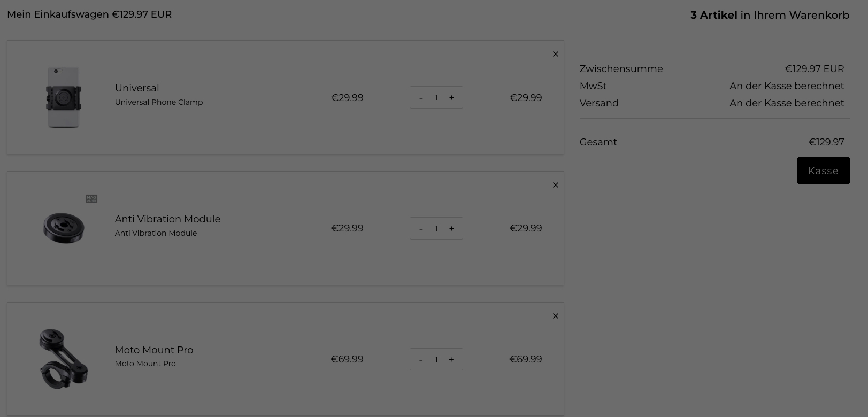Open the Moto Mount Pro title link
Image resolution: width=868 pixels, height=417 pixels.
pyautogui.click(x=154, y=350)
